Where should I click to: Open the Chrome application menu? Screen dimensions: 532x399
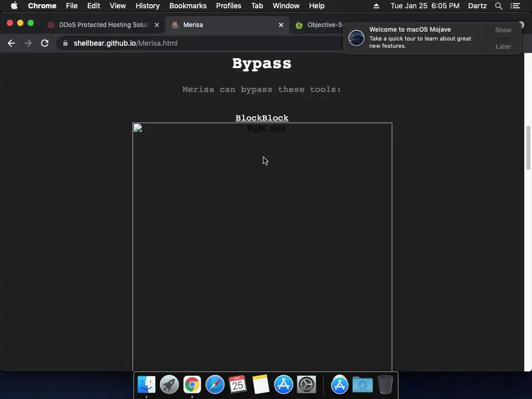pos(42,6)
